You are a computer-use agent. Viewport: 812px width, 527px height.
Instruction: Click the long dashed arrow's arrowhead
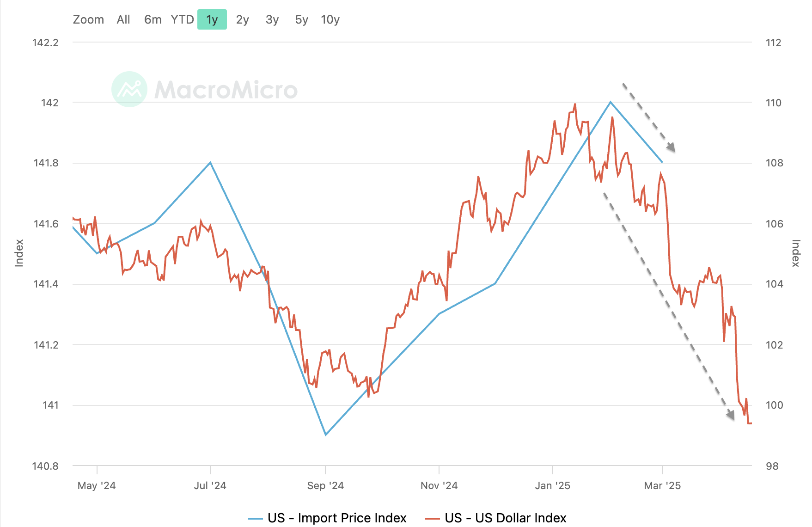[731, 414]
